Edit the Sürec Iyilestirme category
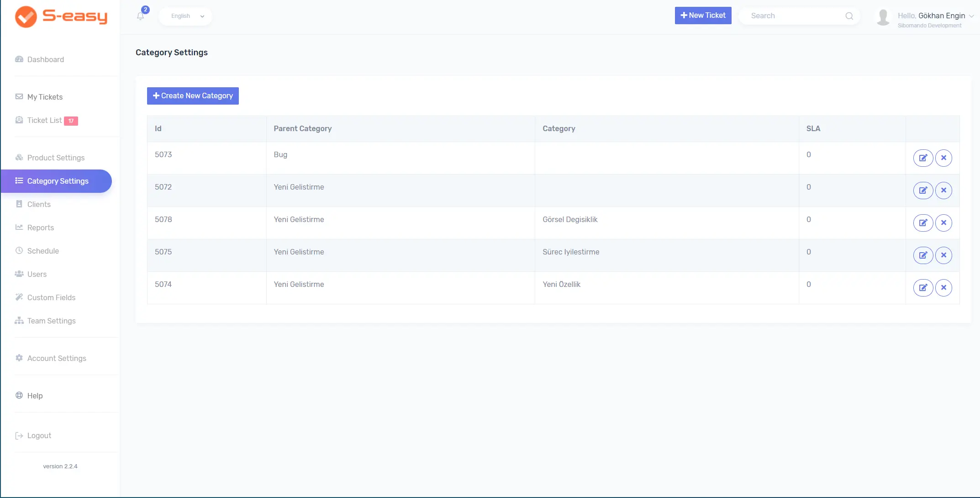 click(x=923, y=255)
